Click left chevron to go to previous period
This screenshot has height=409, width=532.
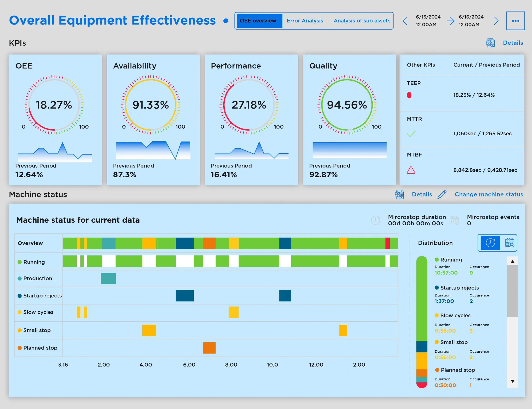pos(405,21)
